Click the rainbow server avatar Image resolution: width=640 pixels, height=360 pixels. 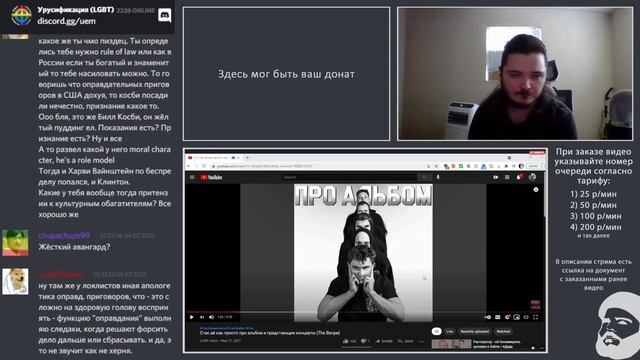tap(21, 16)
